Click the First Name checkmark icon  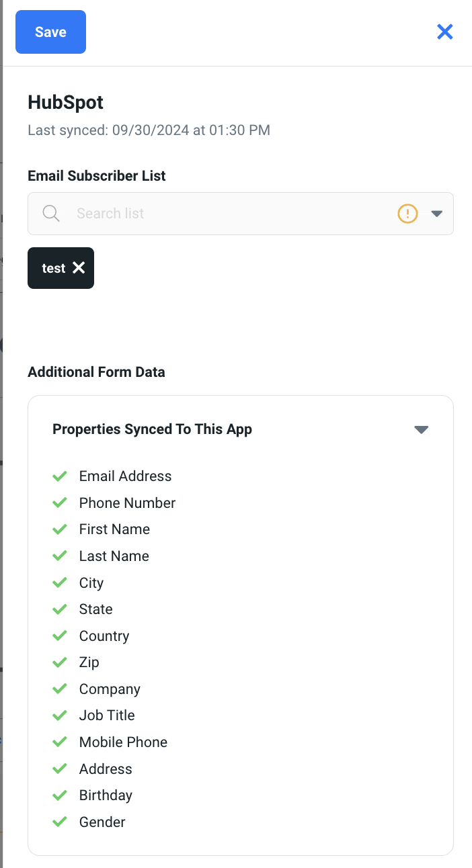click(x=60, y=529)
